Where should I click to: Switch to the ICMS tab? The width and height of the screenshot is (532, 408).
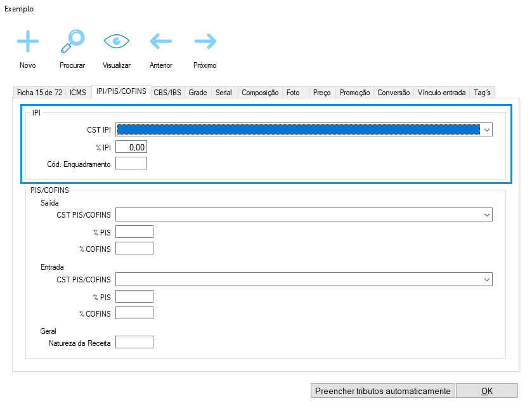click(x=78, y=93)
